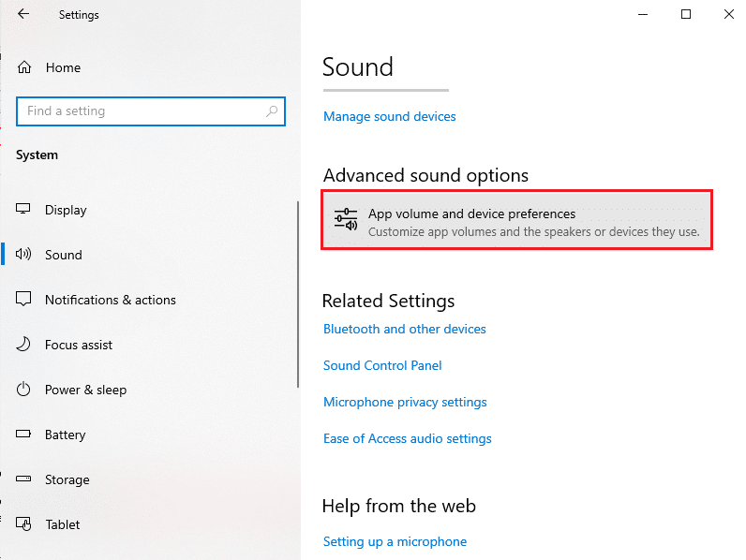Open the Tablet settings page
Viewport: 746px width, 560px height.
pyautogui.click(x=62, y=524)
